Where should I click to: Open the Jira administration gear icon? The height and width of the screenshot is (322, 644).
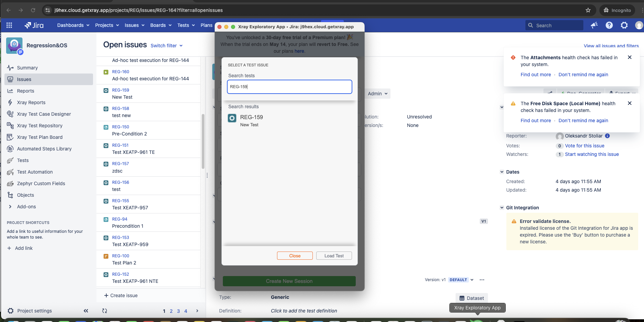(x=624, y=25)
